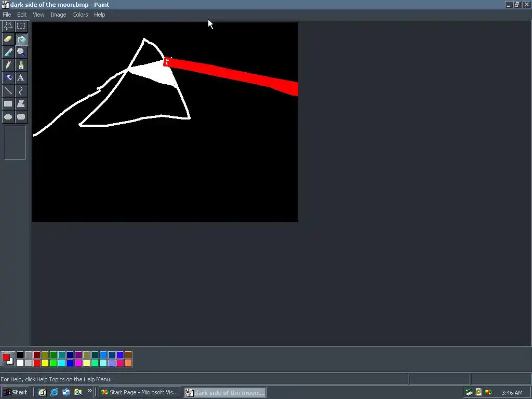Select the Text tool
532x399 pixels.
click(21, 78)
